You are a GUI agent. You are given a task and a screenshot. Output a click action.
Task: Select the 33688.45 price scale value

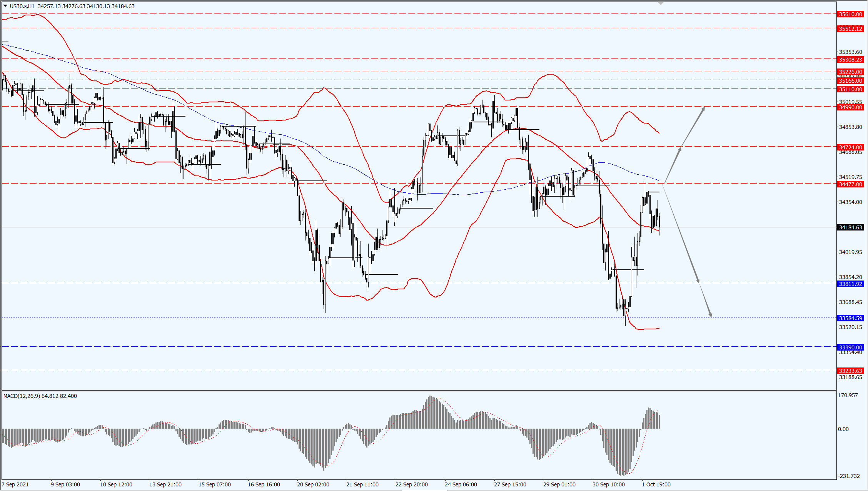tap(851, 302)
